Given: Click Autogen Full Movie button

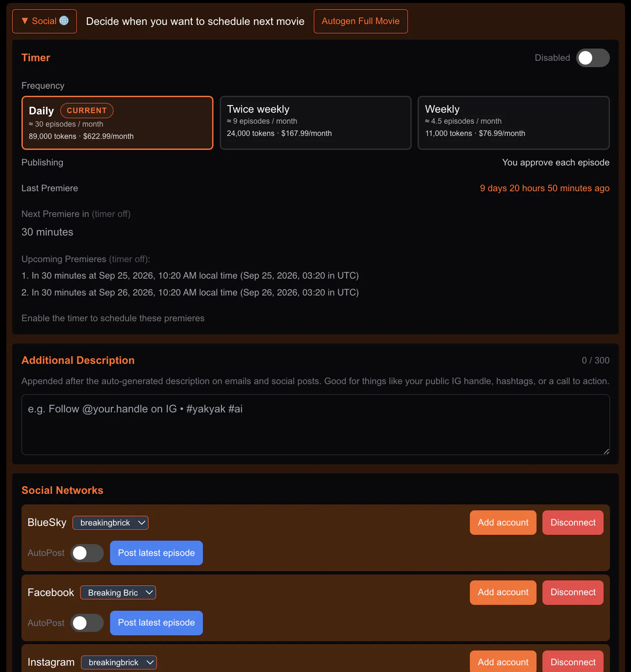Looking at the screenshot, I should 361,21.
